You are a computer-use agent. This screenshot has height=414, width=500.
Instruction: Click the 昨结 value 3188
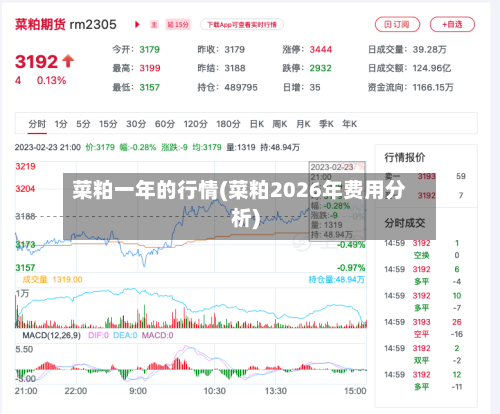235,68
